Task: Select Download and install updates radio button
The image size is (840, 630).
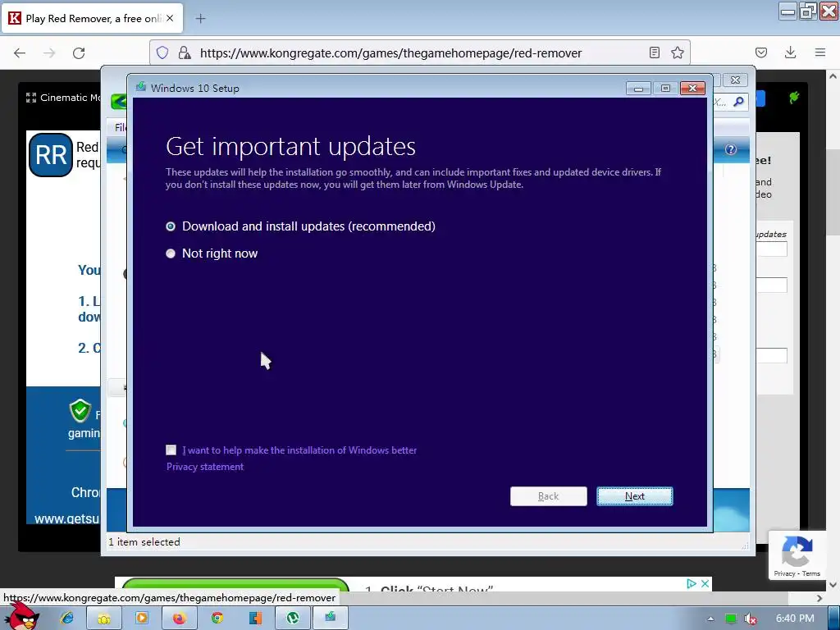Action: pyautogui.click(x=171, y=226)
